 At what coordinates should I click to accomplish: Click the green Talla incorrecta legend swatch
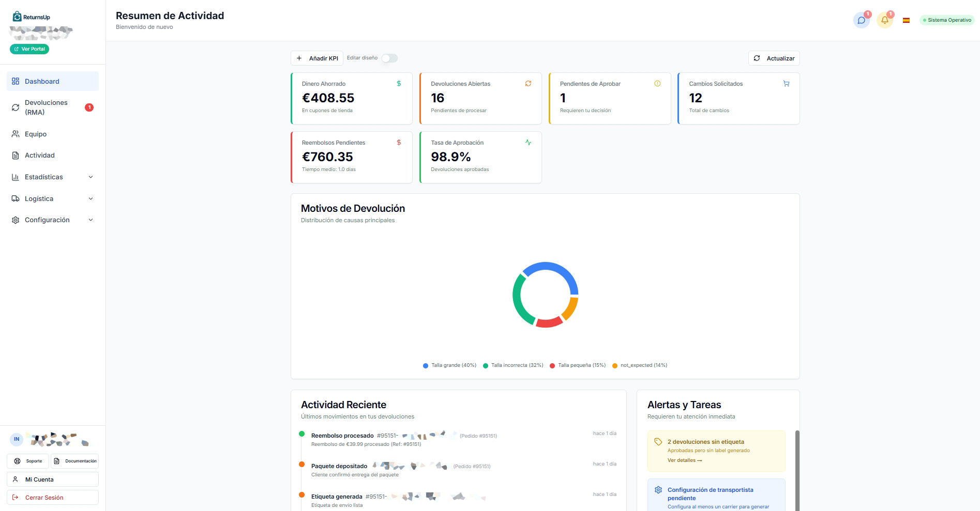click(486, 366)
